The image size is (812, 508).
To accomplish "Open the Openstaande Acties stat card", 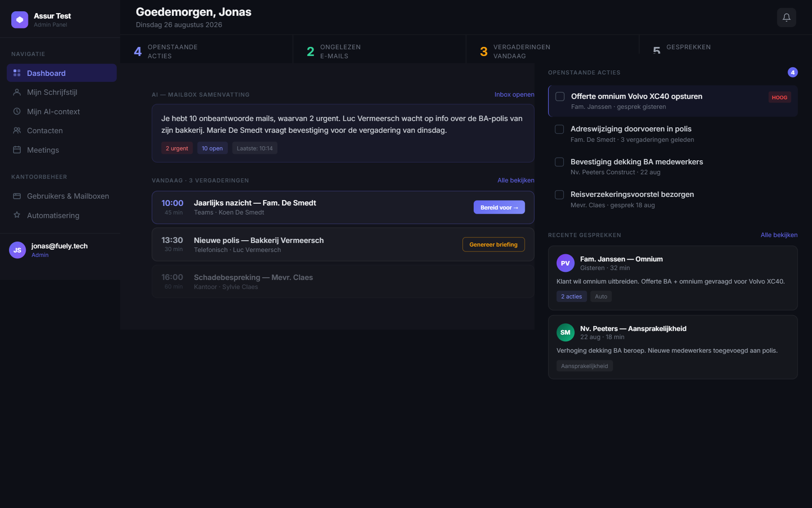I will pyautogui.click(x=206, y=49).
